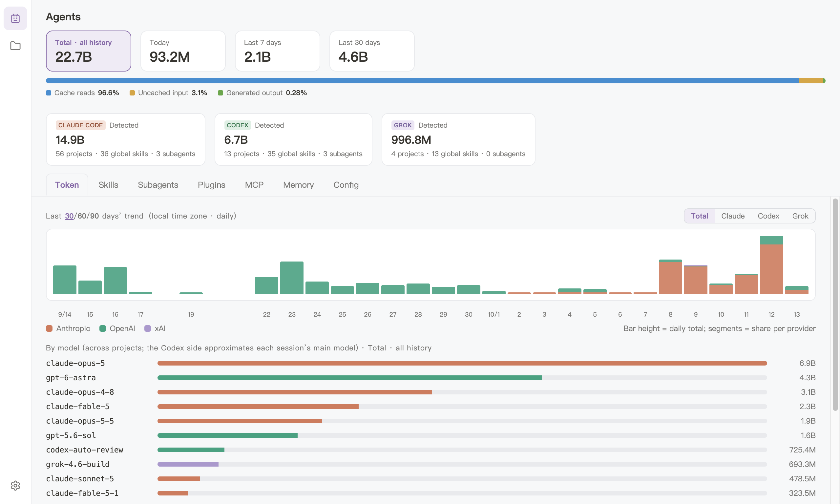Click the claude-fable-5-1 model row
The height and width of the screenshot is (504, 840).
(x=430, y=493)
